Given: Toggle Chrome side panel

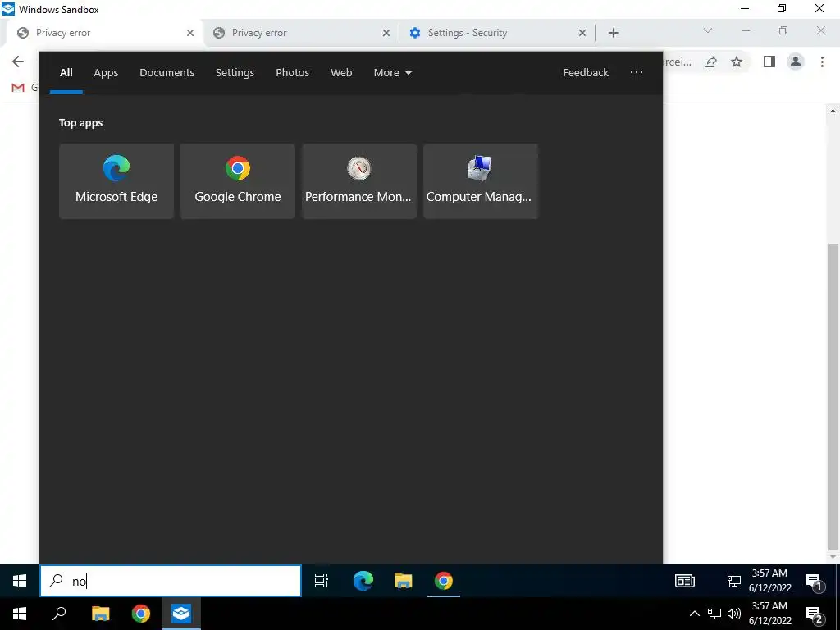Looking at the screenshot, I should point(769,62).
